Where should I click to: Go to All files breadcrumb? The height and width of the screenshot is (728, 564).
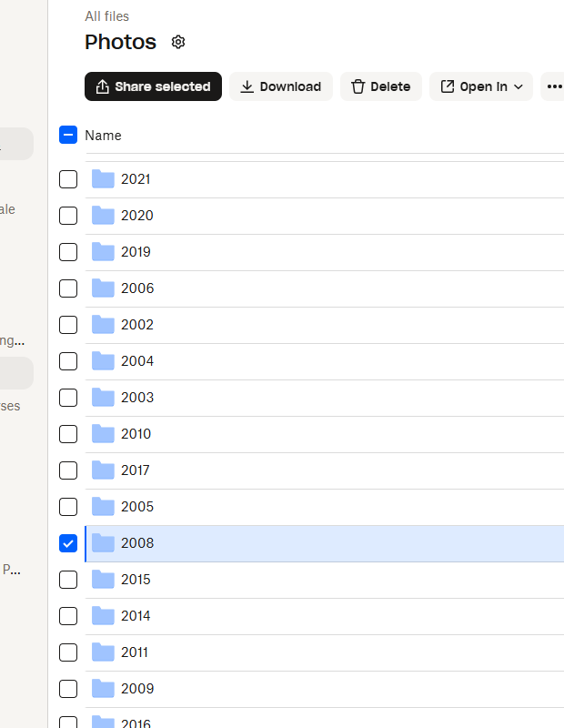point(106,16)
